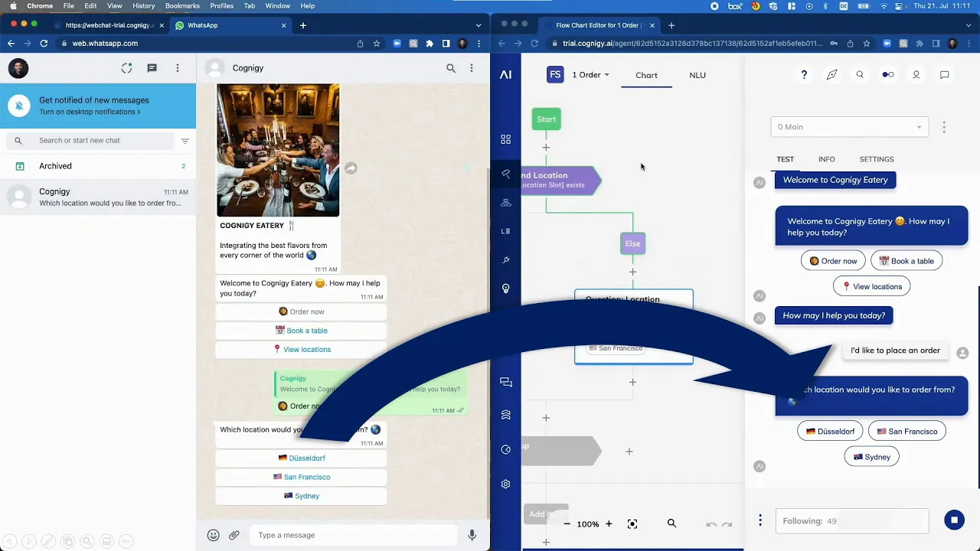Open WhatsApp status updates icon
The height and width of the screenshot is (551, 980).
[x=126, y=68]
